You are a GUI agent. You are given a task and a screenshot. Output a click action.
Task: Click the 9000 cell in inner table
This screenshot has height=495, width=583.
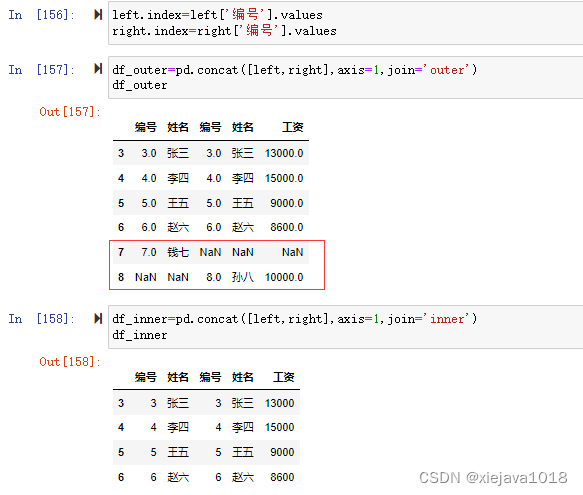pyautogui.click(x=282, y=452)
